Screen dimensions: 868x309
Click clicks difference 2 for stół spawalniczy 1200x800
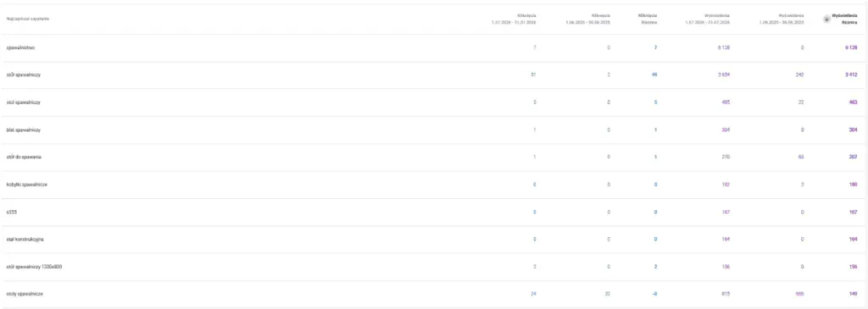pos(655,267)
